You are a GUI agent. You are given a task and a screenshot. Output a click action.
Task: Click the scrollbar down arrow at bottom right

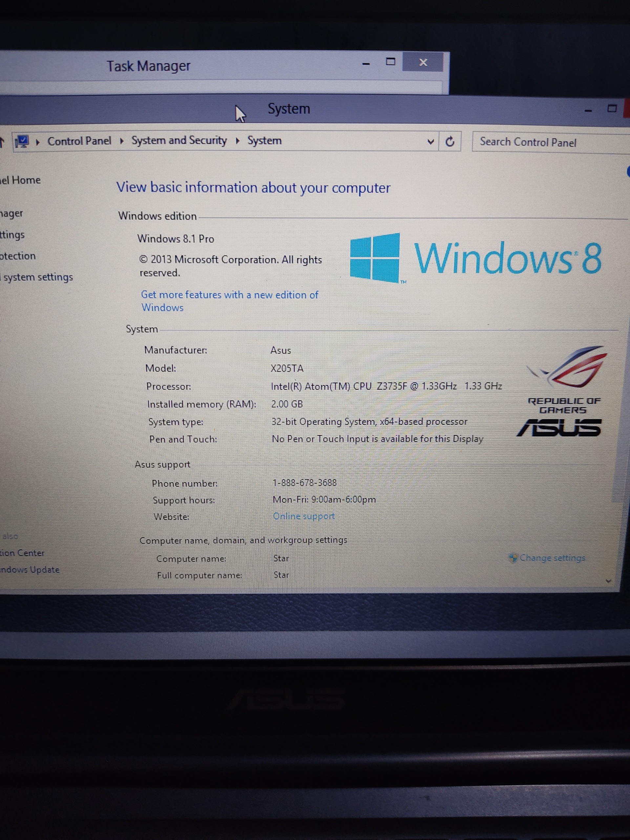(608, 581)
